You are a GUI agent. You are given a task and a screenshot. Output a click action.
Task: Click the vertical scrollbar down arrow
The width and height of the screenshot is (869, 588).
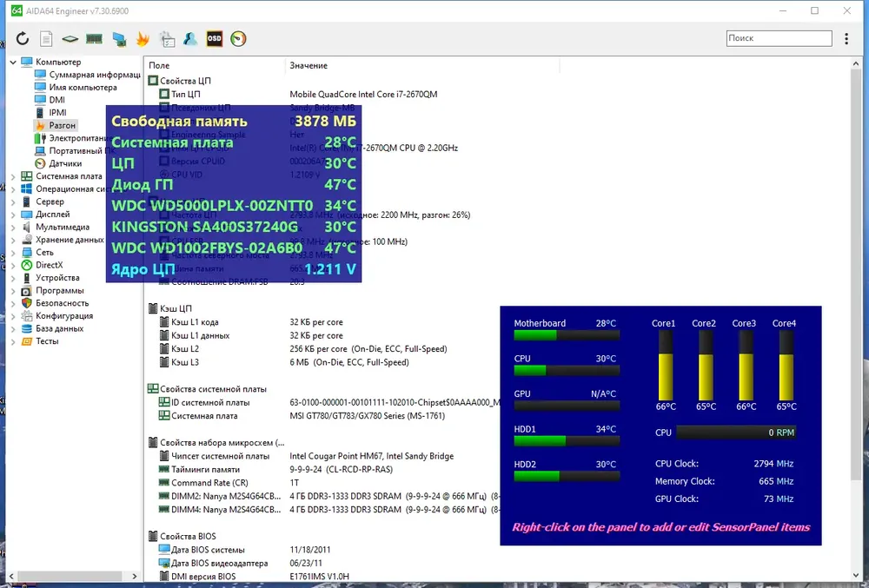click(x=856, y=576)
